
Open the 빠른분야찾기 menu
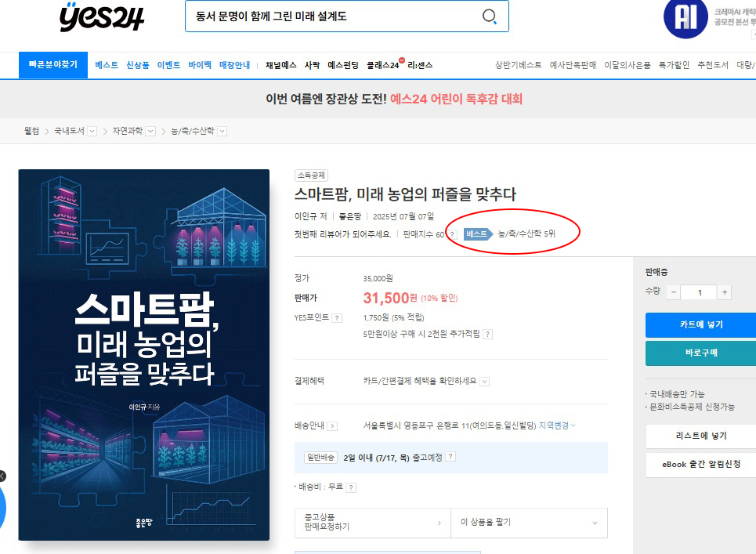(53, 64)
